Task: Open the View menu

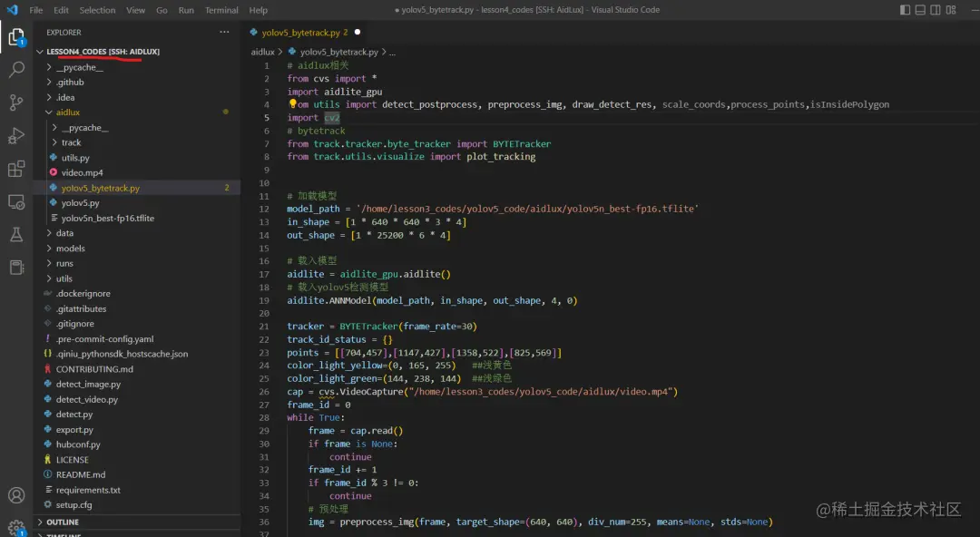Action: (x=135, y=10)
